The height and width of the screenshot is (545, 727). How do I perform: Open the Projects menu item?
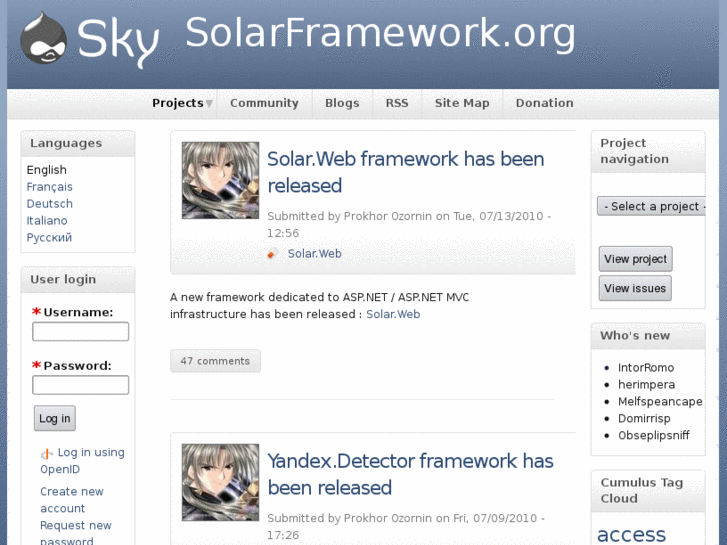tap(178, 103)
